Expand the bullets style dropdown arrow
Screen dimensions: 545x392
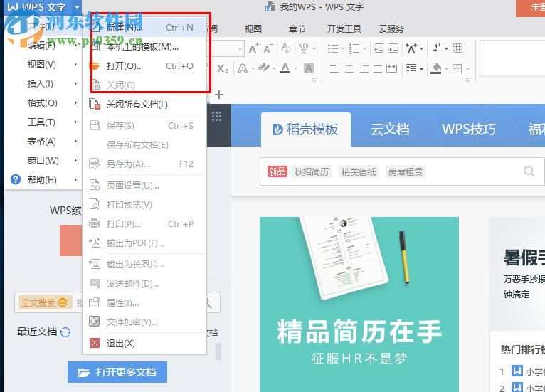343,48
